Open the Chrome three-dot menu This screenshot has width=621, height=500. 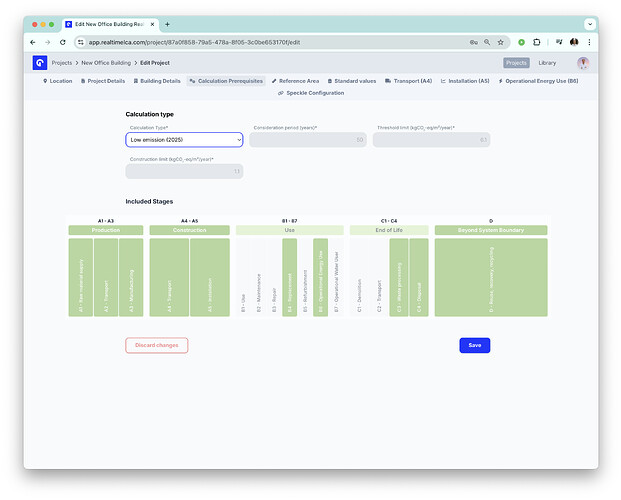coord(589,42)
